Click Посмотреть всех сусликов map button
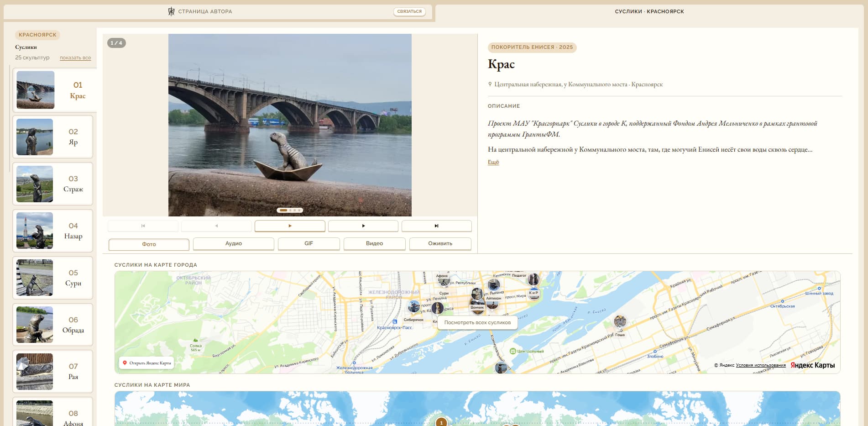The image size is (868, 426). pyautogui.click(x=477, y=322)
